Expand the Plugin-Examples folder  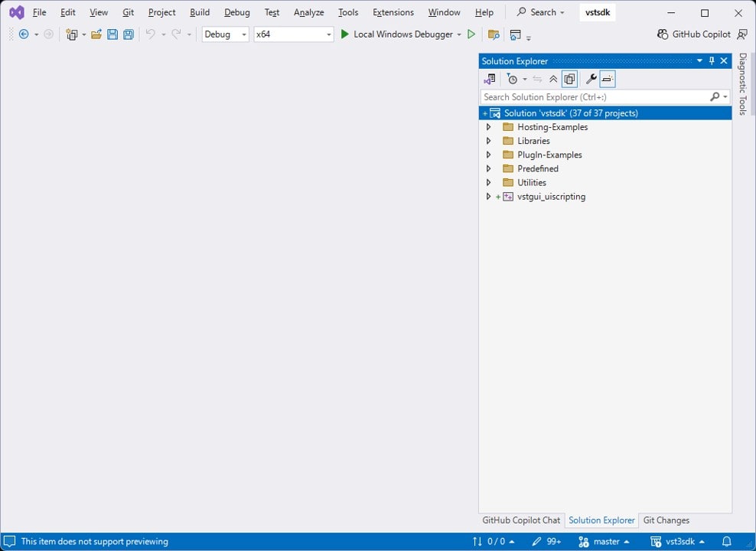coord(489,155)
